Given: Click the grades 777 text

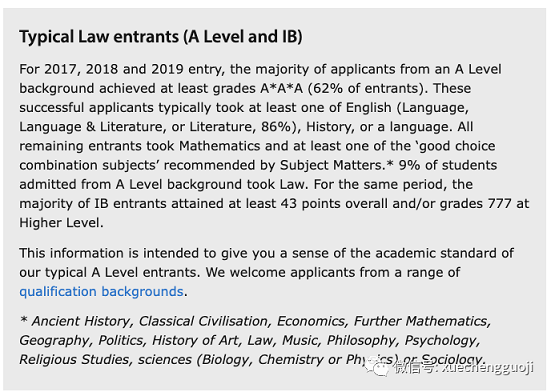Looking at the screenshot, I should click(x=476, y=203).
